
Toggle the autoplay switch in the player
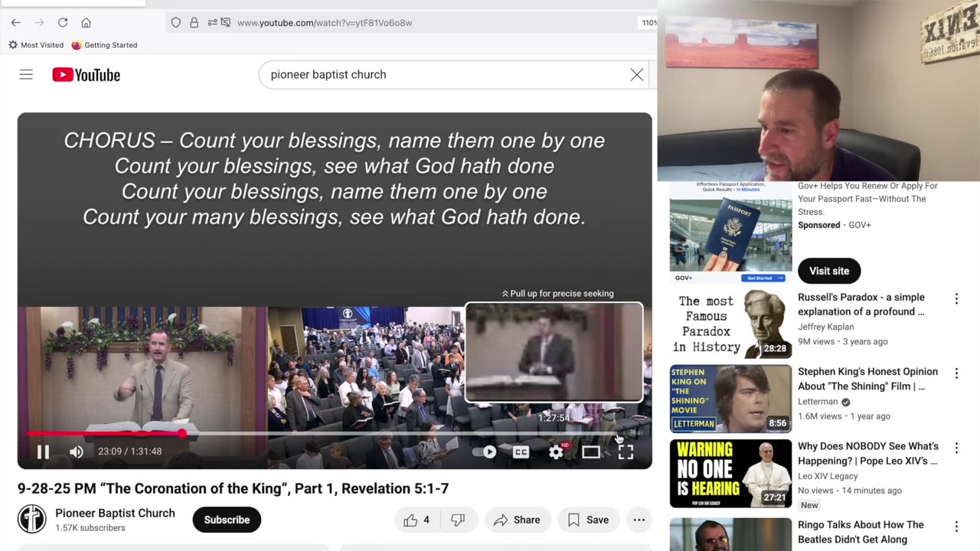coord(485,452)
